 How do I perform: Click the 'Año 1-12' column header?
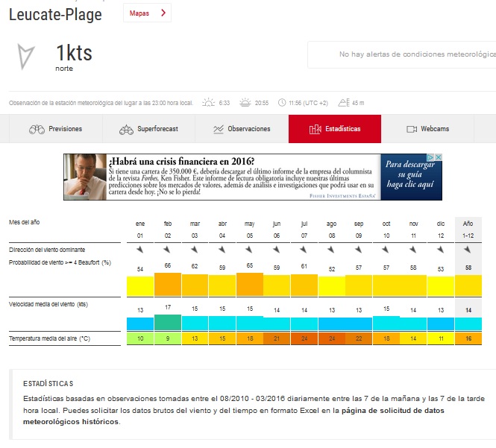(x=468, y=230)
